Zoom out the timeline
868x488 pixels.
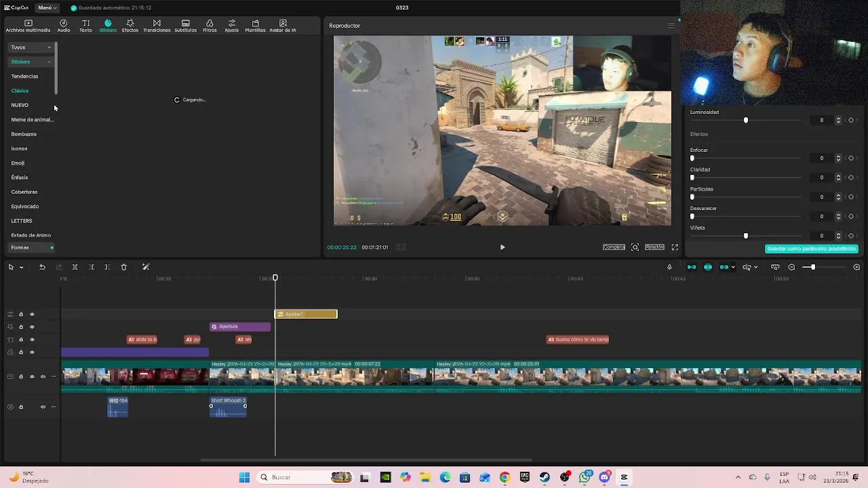coord(791,267)
